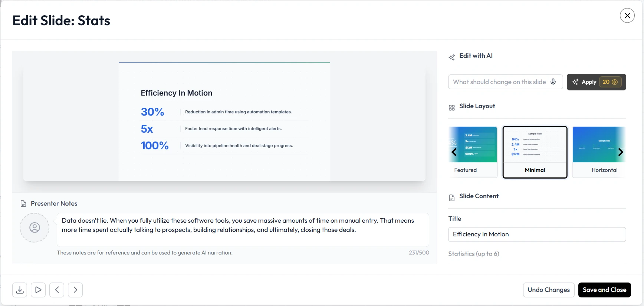Click Save and Close button
This screenshot has width=644, height=306.
605,290
